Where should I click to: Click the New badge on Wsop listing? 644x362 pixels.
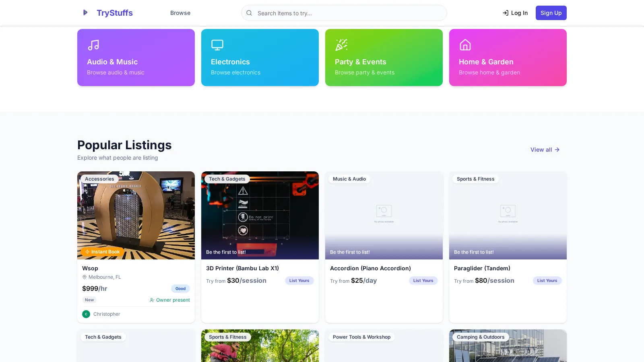click(89, 300)
